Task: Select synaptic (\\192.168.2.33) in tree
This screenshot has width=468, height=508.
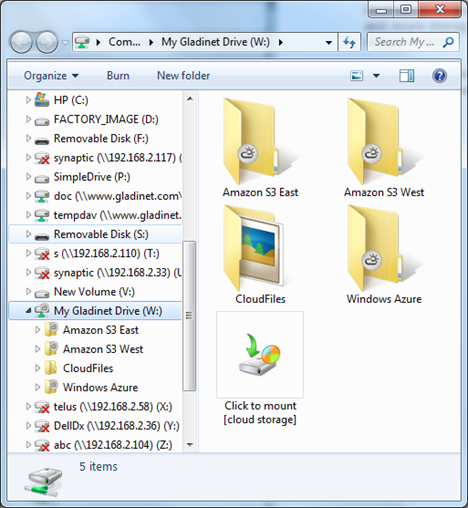Action: tap(95, 273)
